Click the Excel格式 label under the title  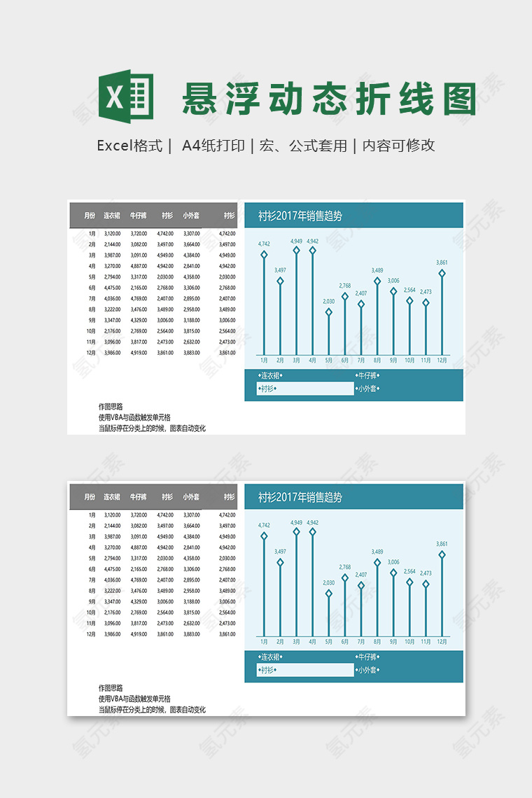129,146
